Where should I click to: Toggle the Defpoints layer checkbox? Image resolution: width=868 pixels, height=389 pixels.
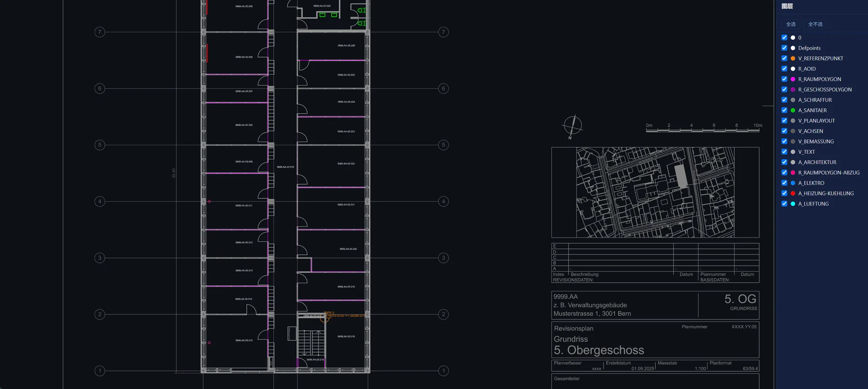[784, 48]
